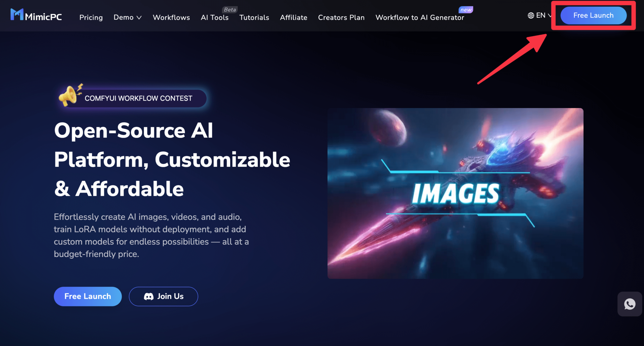Open the Affiliate page
Image resolution: width=644 pixels, height=346 pixels.
click(293, 17)
